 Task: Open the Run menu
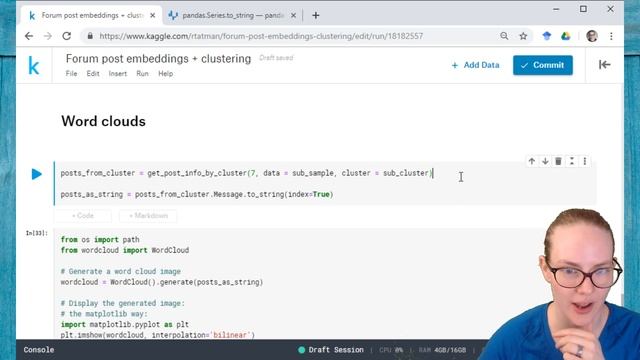point(142,73)
